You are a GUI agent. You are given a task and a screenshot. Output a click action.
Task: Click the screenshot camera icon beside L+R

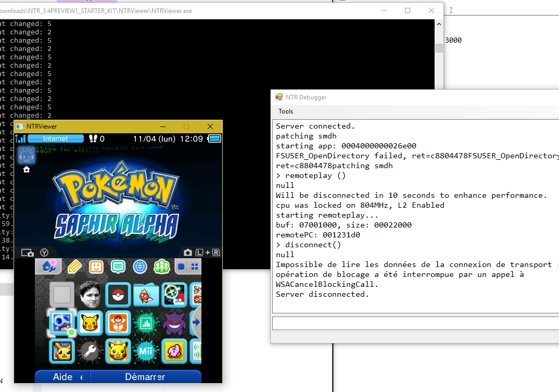(x=187, y=252)
